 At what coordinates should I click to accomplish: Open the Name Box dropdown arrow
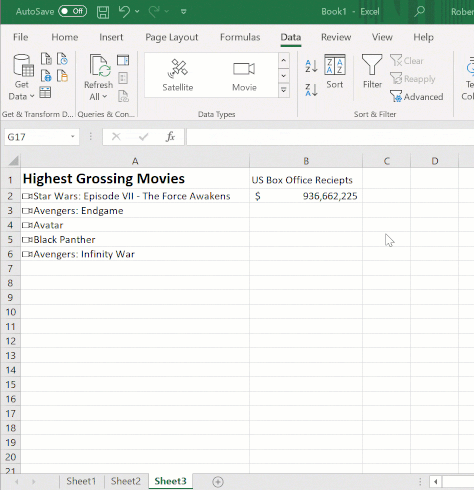click(x=72, y=137)
